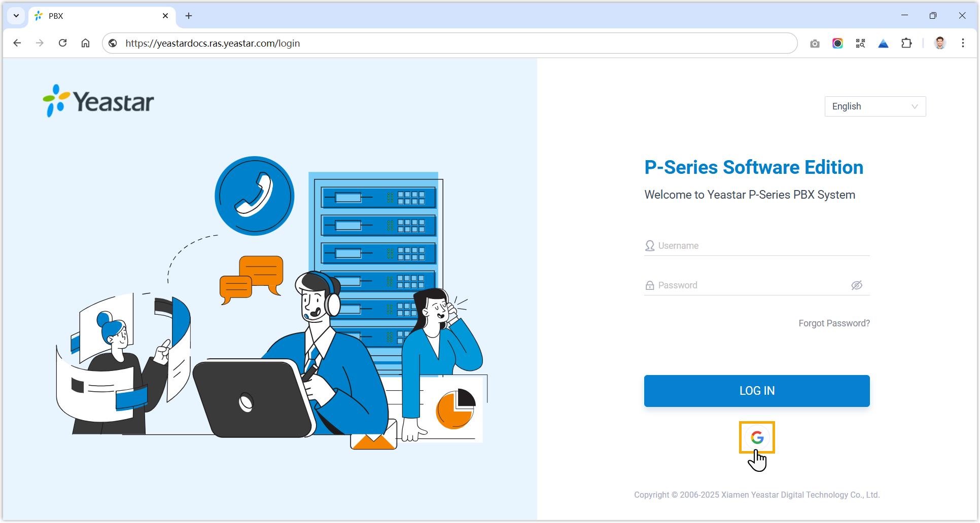Open the English language dropdown
The height and width of the screenshot is (523, 980).
click(875, 106)
